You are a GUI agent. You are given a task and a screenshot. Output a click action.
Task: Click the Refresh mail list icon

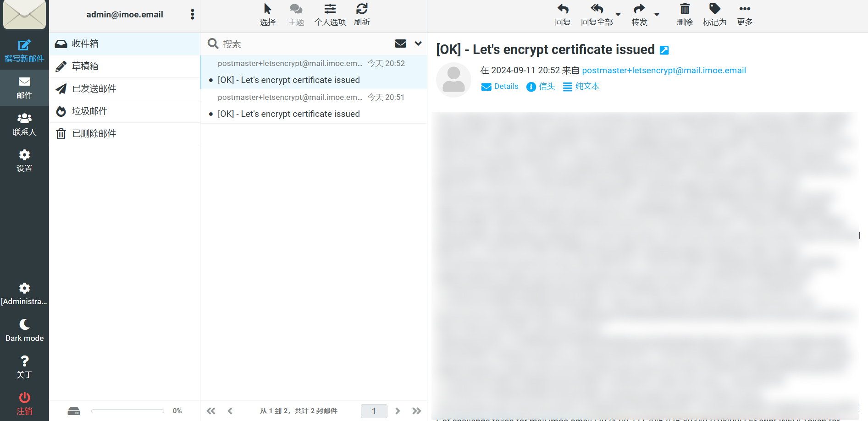coord(362,9)
